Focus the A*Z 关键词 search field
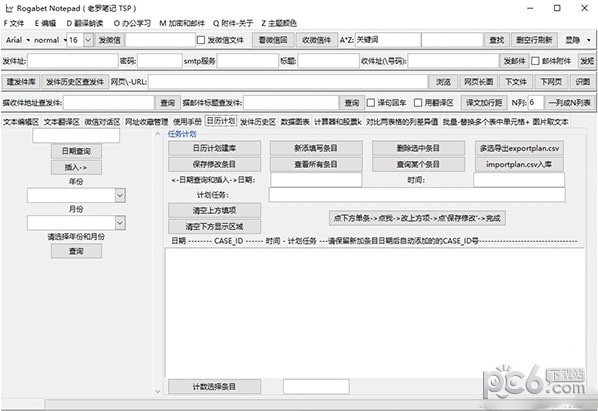Screen dimensions: 598x411 [388, 40]
